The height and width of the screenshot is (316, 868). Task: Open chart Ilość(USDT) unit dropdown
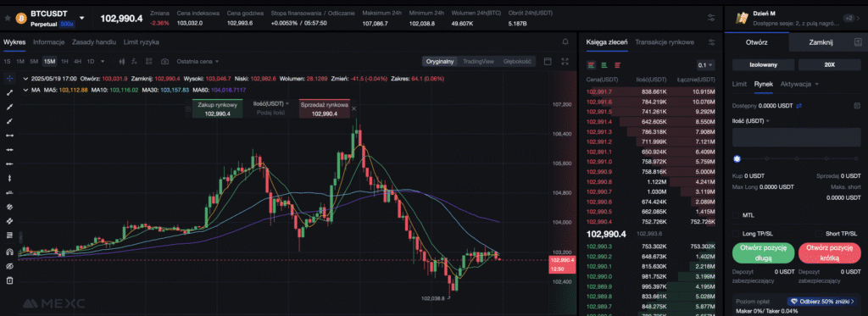pos(271,103)
